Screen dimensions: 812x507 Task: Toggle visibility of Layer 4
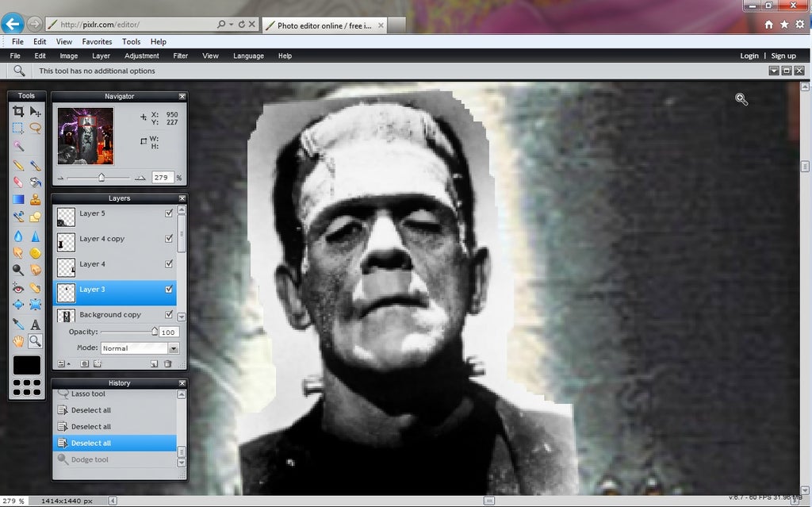pyautogui.click(x=169, y=264)
